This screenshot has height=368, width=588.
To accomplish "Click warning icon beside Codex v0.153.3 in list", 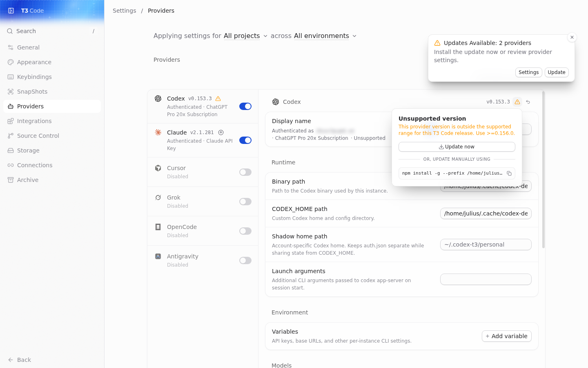I will [218, 99].
